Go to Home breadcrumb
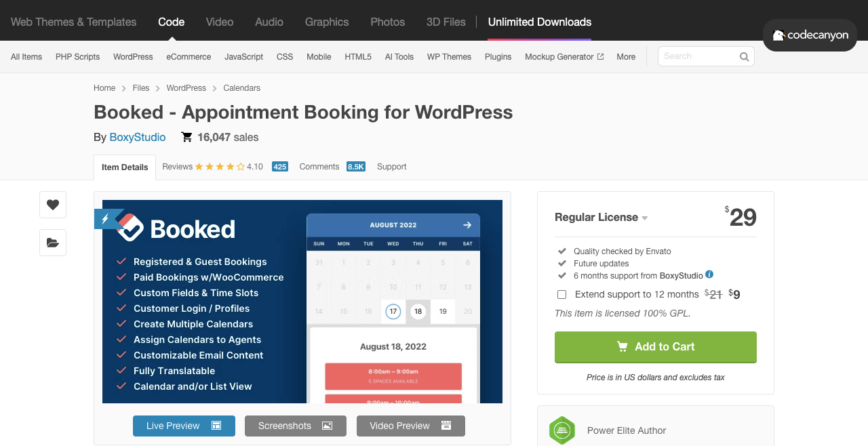The width and height of the screenshot is (868, 446). coord(104,88)
